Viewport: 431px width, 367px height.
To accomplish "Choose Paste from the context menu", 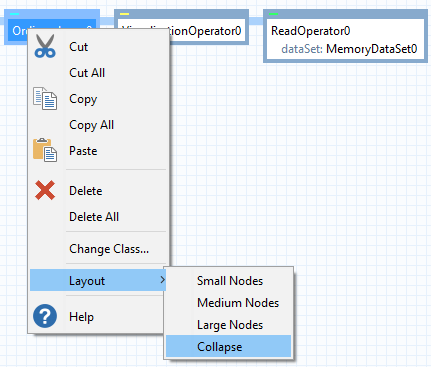I will 98,151.
